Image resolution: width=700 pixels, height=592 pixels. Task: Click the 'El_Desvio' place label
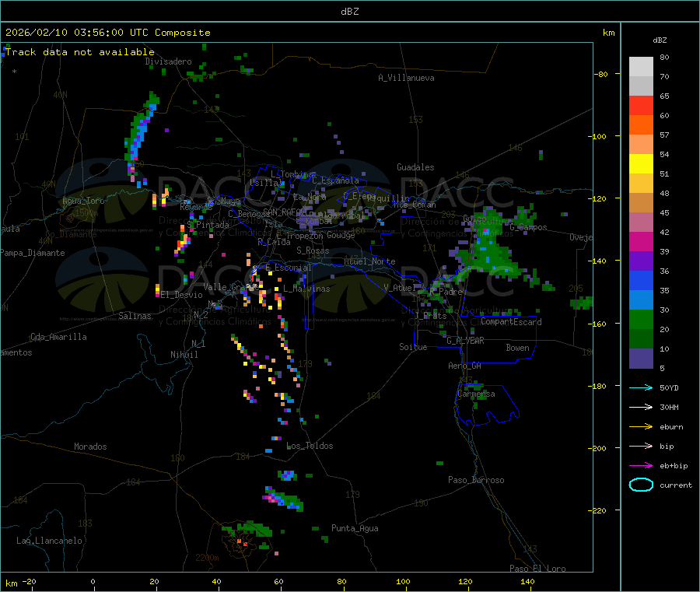tap(182, 295)
